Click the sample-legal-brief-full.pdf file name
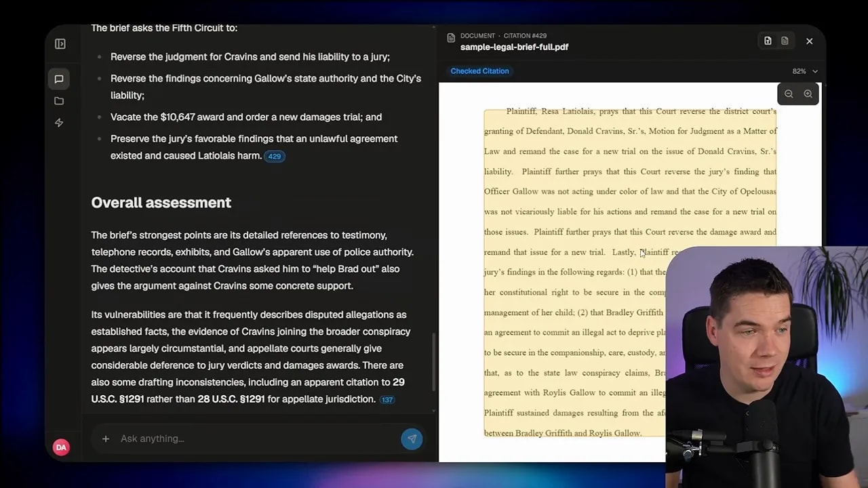868x488 pixels. 514,47
